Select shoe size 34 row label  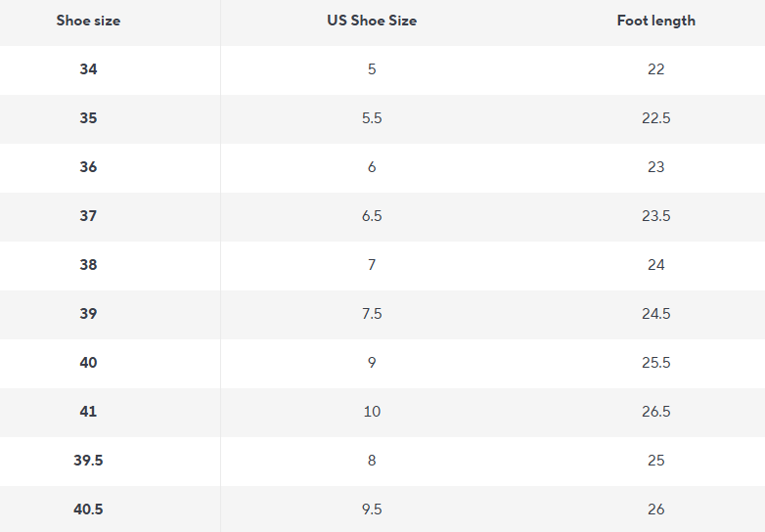click(88, 69)
